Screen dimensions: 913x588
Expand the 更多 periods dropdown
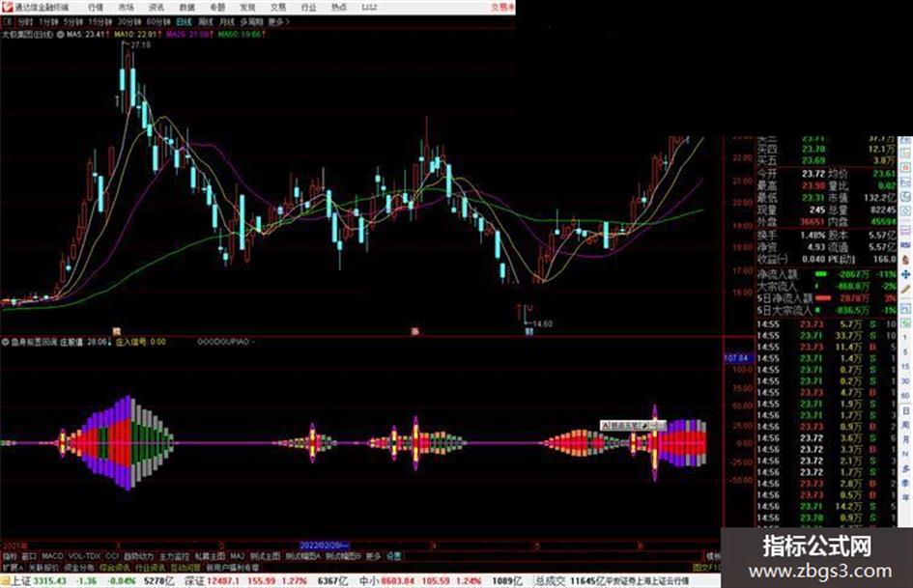coord(278,21)
